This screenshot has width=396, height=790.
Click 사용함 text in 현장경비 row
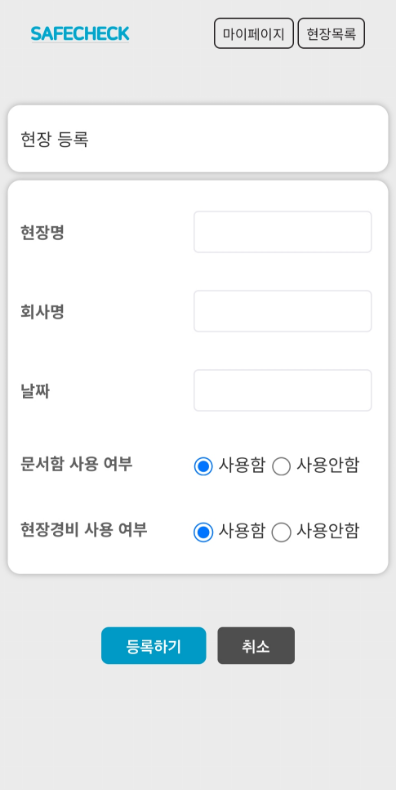pyautogui.click(x=241, y=532)
